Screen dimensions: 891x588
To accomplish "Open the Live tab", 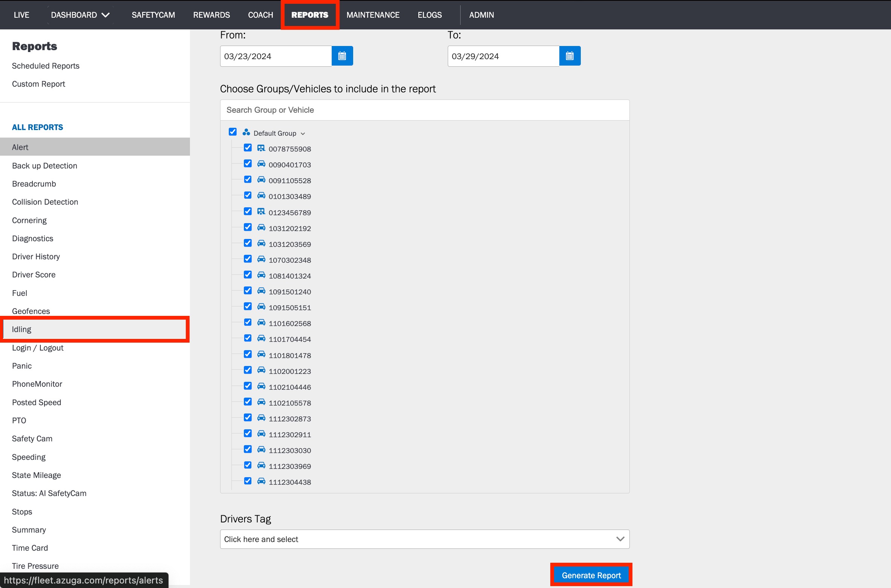I will [21, 15].
